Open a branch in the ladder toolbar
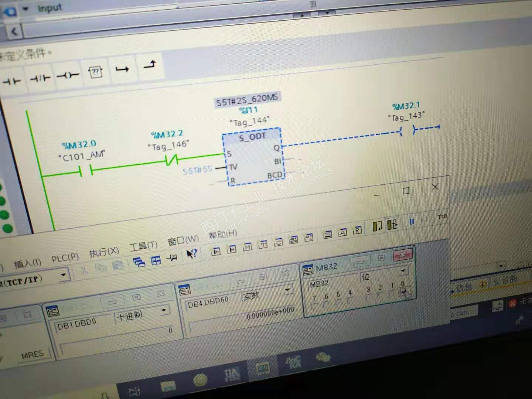The height and width of the screenshot is (399, 532). tap(122, 69)
